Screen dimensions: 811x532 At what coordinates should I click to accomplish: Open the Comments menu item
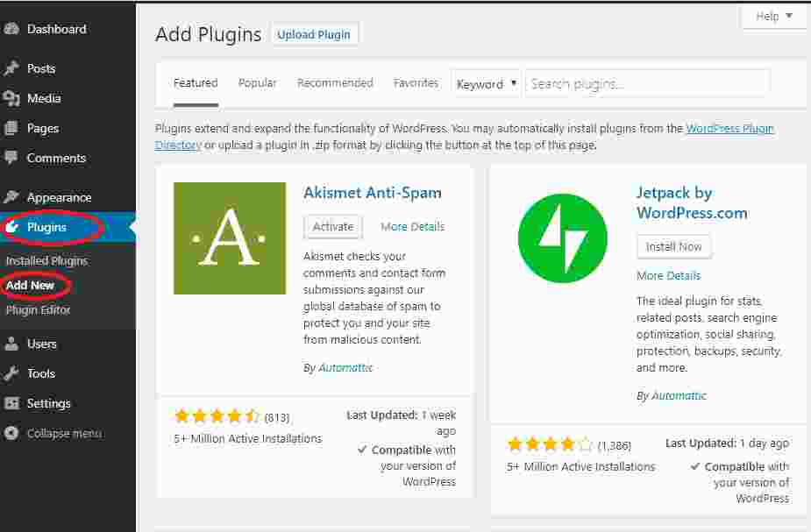[x=56, y=158]
